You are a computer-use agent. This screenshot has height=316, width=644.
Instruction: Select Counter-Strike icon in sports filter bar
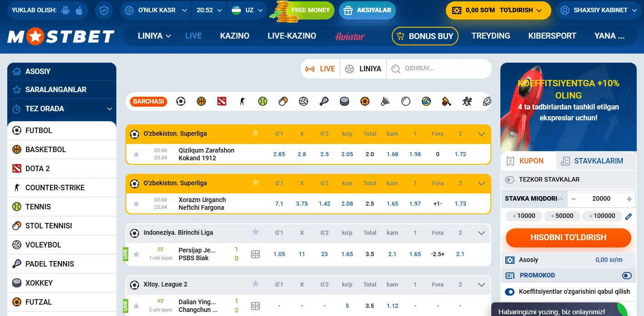(242, 101)
